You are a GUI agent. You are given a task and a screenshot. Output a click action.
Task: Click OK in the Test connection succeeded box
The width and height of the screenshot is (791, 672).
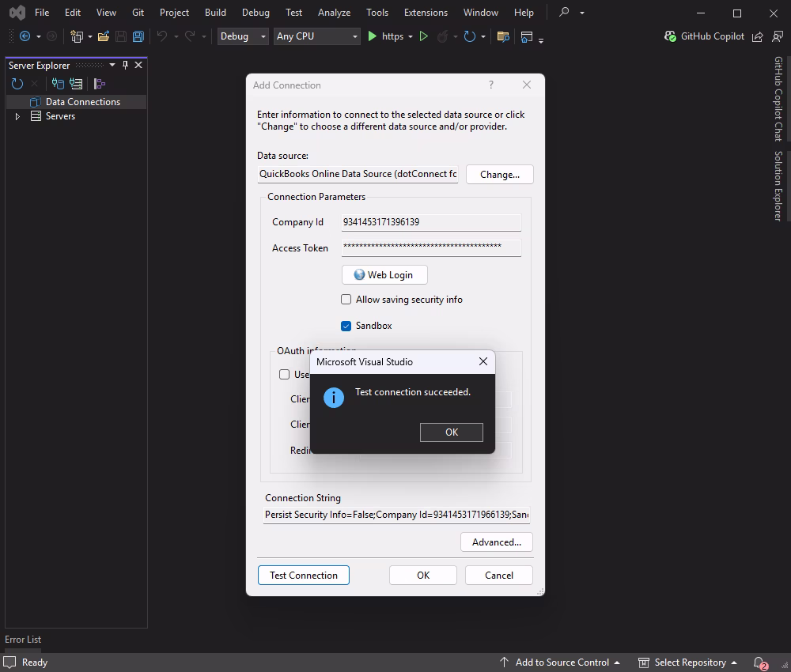[452, 432]
